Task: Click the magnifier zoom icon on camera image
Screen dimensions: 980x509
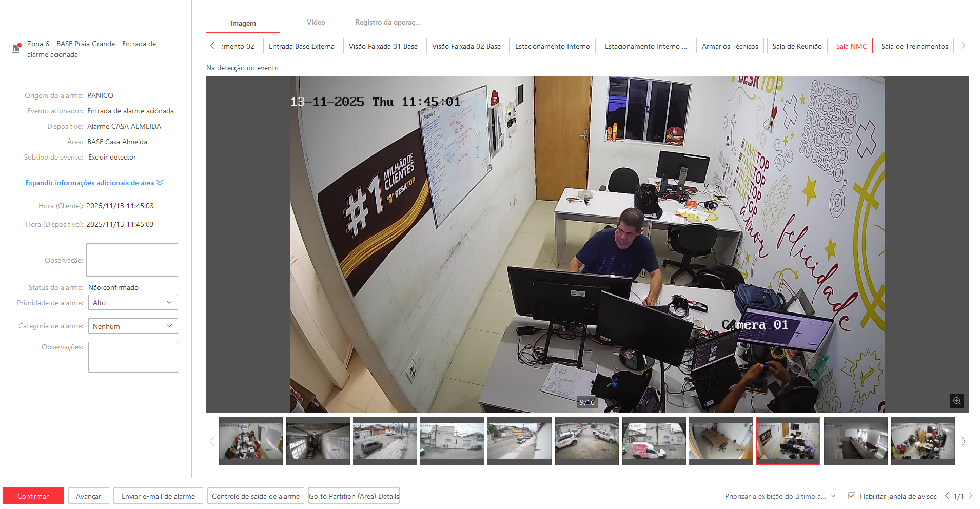Action: [956, 401]
